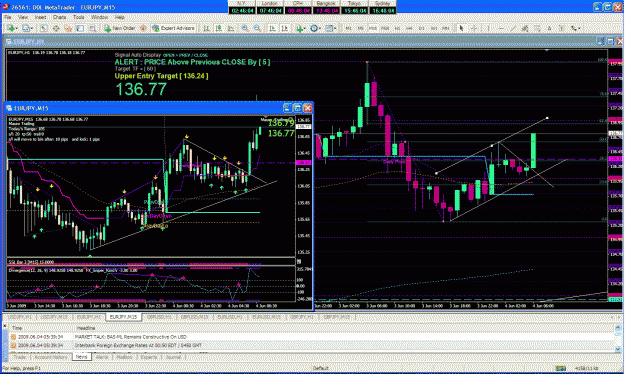Select the Cursor pointer tool

point(461,28)
